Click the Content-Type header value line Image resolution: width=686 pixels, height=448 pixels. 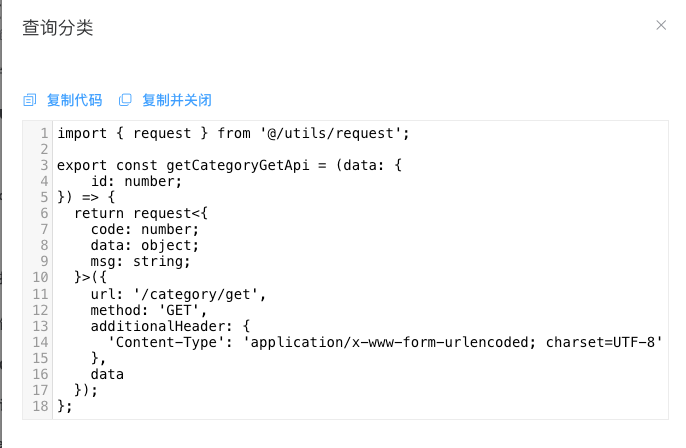(x=385, y=342)
